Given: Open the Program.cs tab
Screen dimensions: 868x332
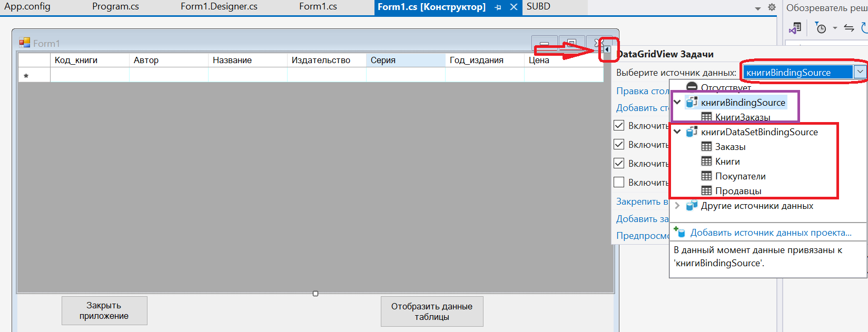Looking at the screenshot, I should [x=115, y=7].
